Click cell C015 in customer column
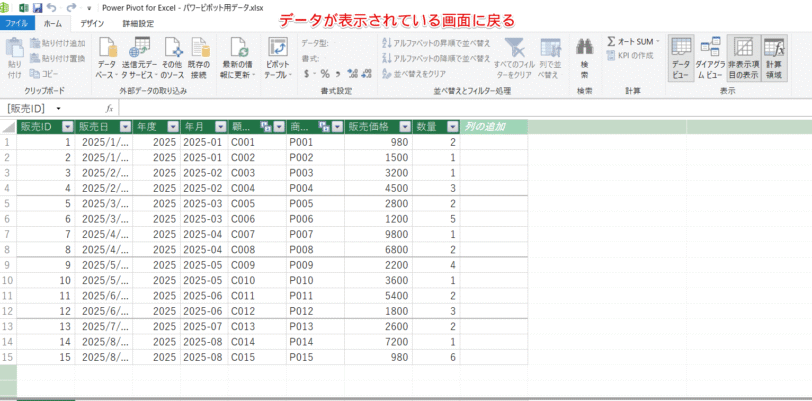This screenshot has height=401, width=812. pos(257,357)
